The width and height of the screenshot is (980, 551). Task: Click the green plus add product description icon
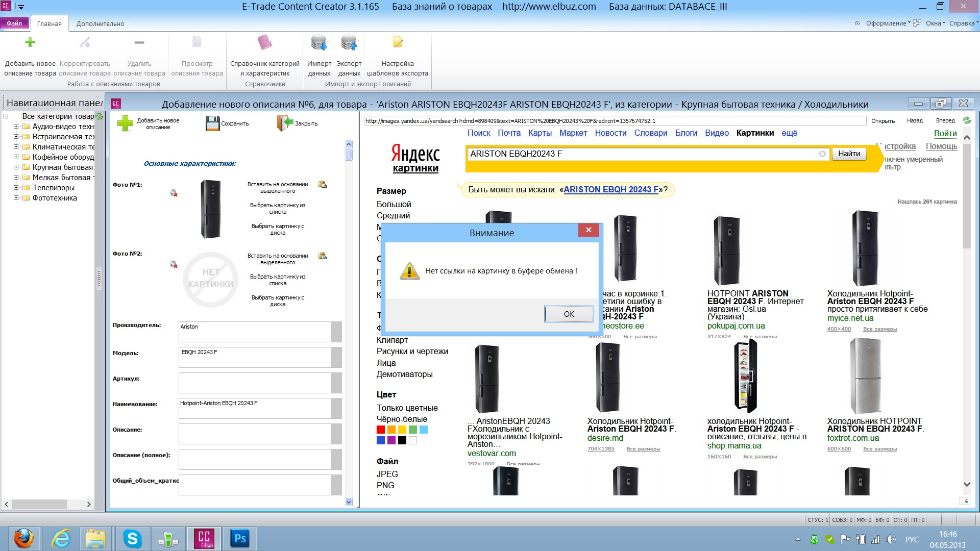30,42
